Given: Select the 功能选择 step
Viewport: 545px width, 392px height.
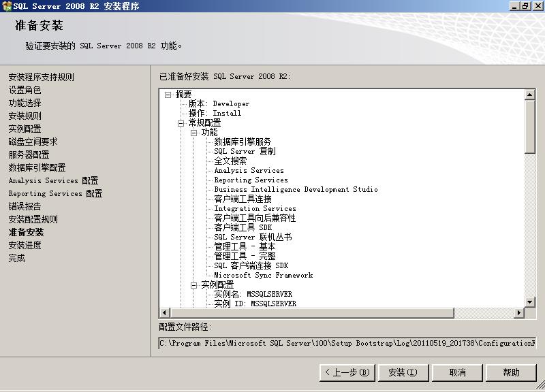Looking at the screenshot, I should (25, 103).
